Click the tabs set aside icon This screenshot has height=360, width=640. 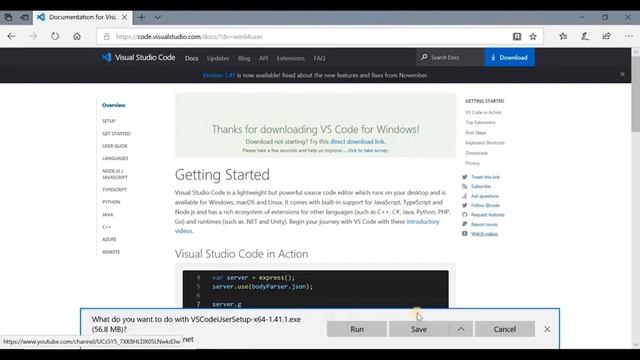click(x=8, y=17)
